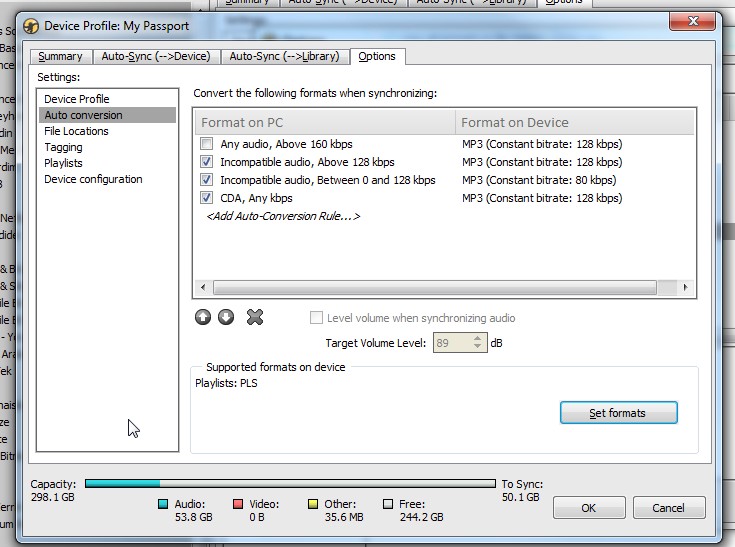
Task: Uncheck the CDA, Any kbps rule
Action: tap(207, 198)
